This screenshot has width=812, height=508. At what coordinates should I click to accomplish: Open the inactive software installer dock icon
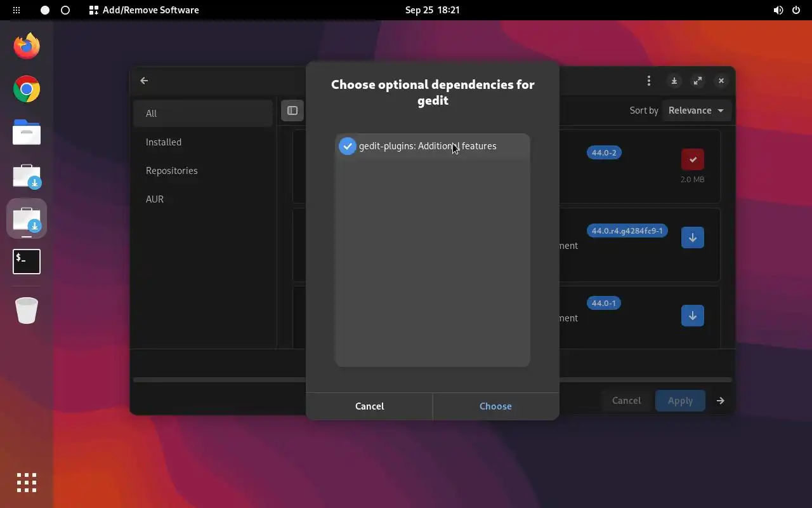[27, 176]
